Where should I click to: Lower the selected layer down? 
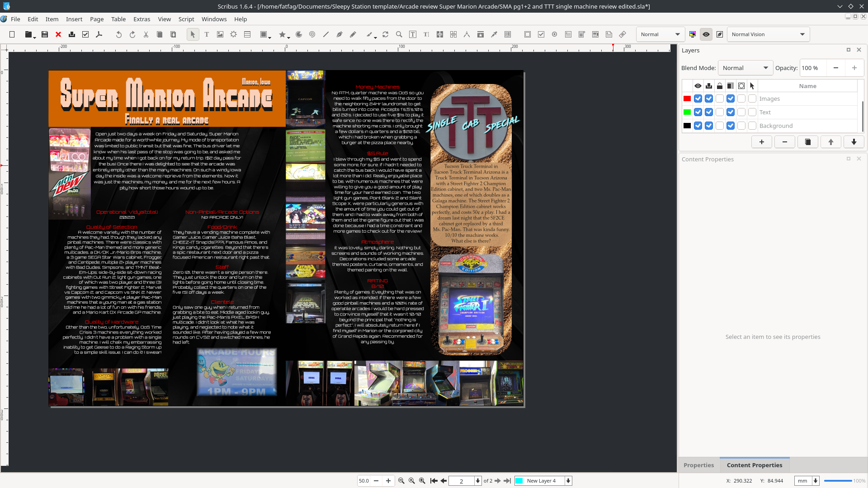pos(854,142)
